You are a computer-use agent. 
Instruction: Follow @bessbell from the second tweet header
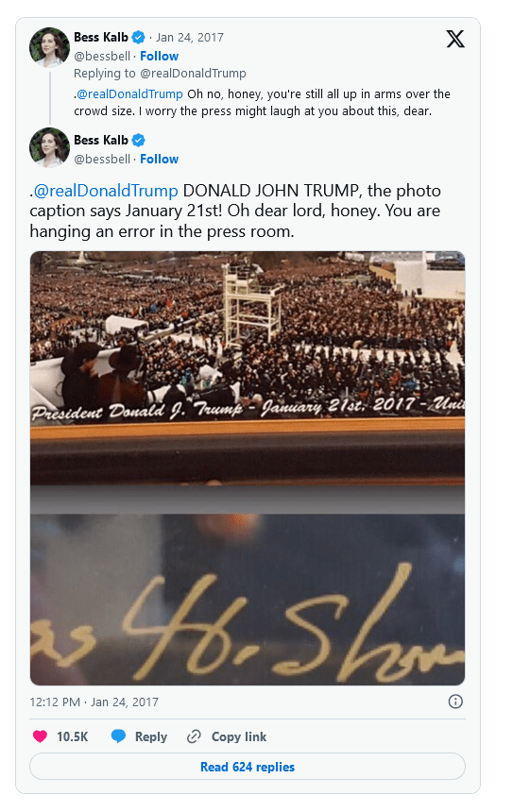(159, 159)
